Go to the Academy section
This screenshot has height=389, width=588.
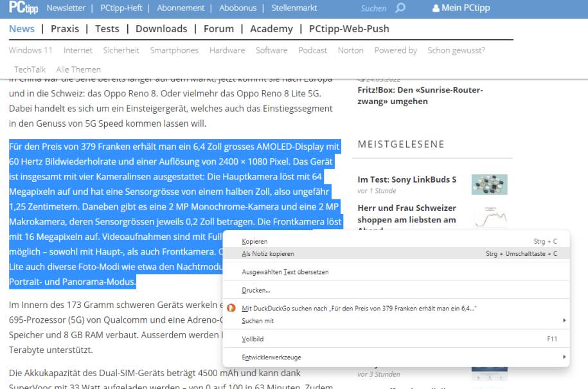point(271,29)
